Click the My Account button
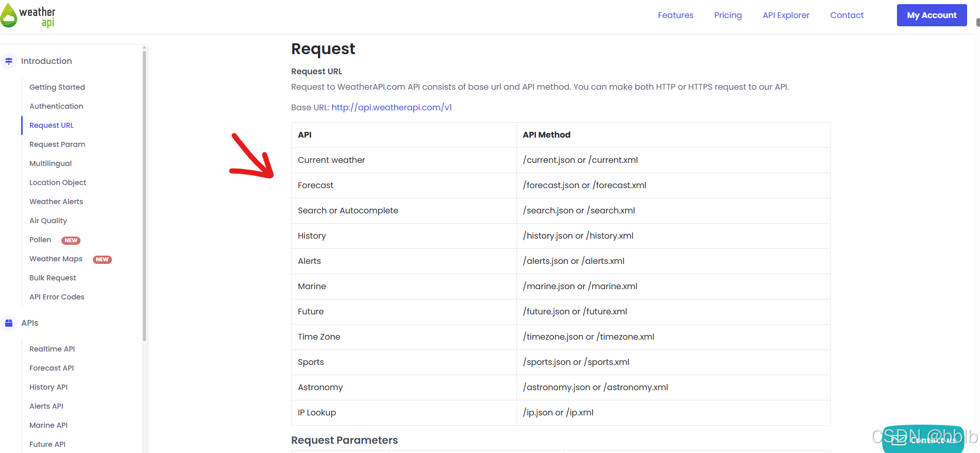This screenshot has width=980, height=453. 932,15
